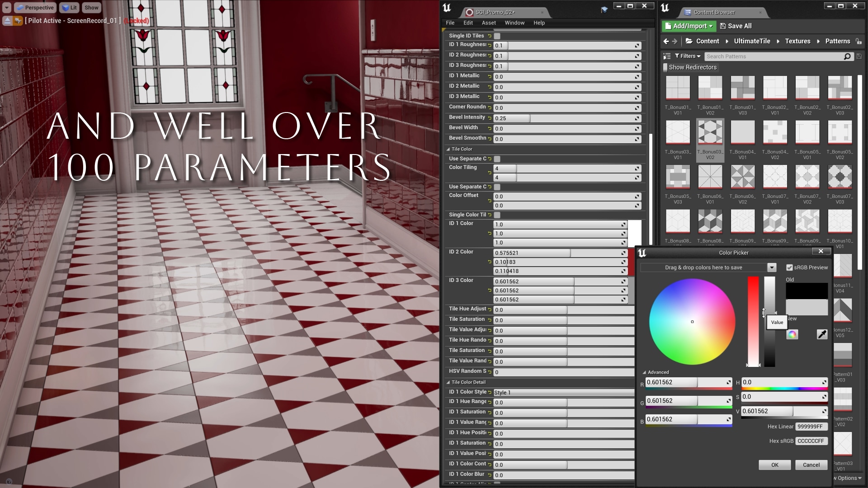The image size is (868, 488).
Task: Click the magnifying glass in Search Patterns field
Action: coord(847,56)
